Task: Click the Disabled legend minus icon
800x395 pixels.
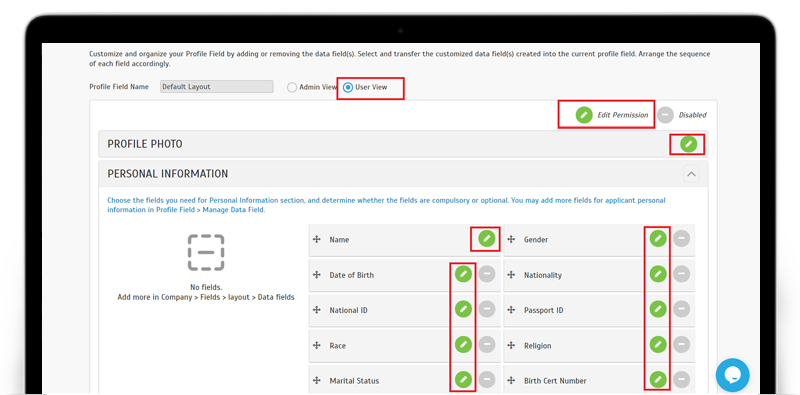Action: tap(665, 115)
